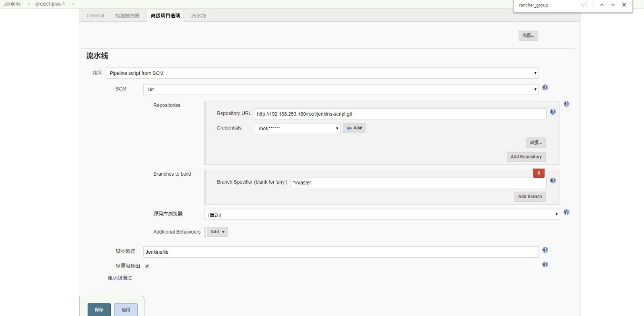The image size is (644, 316).
Task: Open project-java-1 breadcrumb link
Action: coord(50,4)
